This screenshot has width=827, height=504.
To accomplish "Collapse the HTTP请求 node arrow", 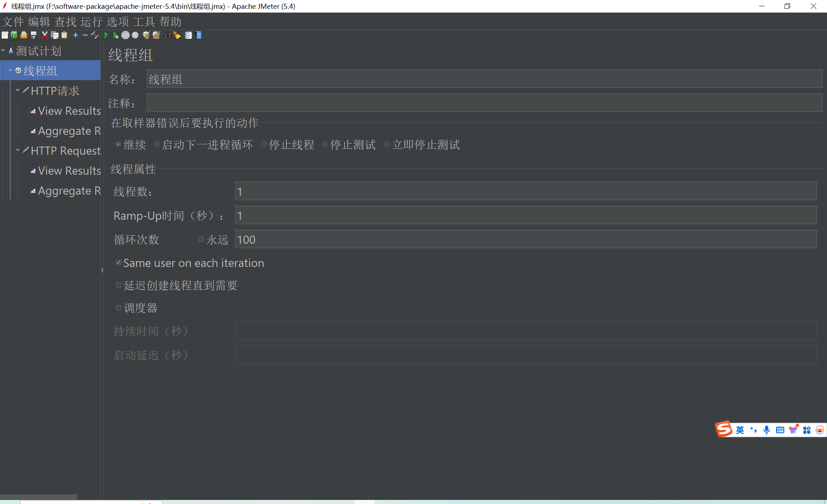I will (18, 90).
